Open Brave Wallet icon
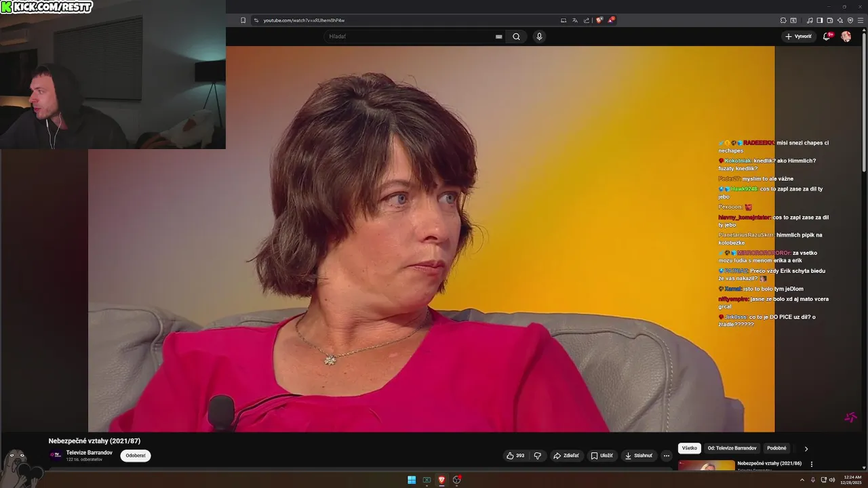The image size is (868, 488). pos(830,20)
